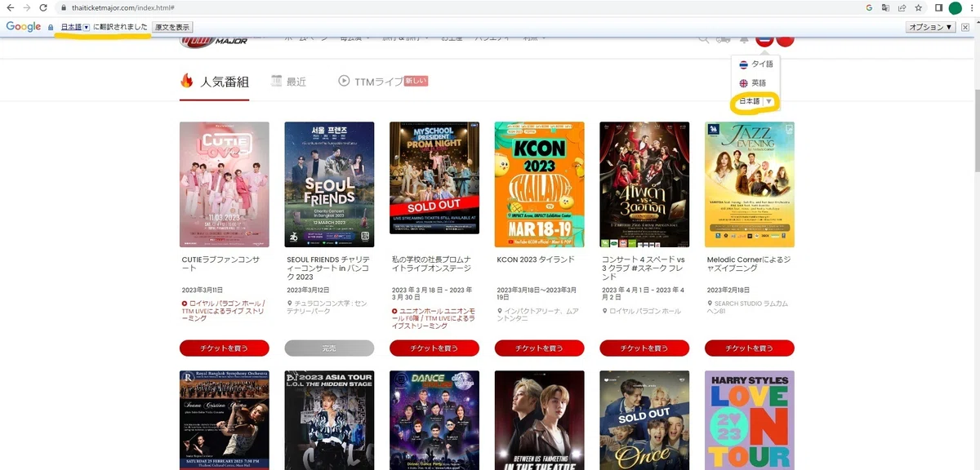Screen dimensions: 980x470
Task: Buy tickets for the Prom Night live show
Action: click(x=434, y=348)
